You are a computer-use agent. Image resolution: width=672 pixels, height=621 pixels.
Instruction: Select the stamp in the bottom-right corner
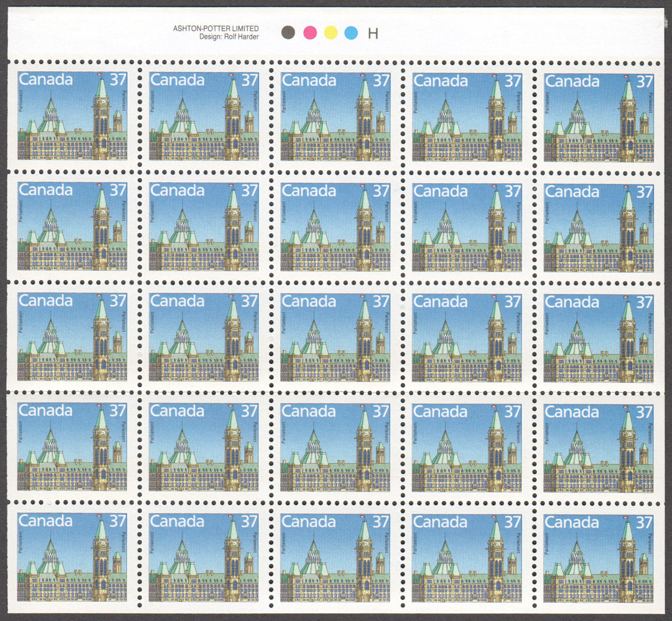tap(598, 558)
